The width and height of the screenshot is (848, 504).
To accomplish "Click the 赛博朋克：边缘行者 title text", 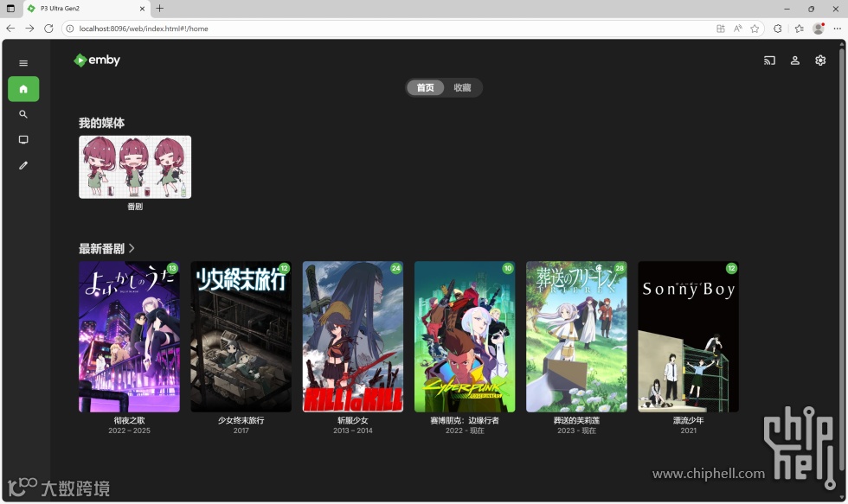I will (x=465, y=420).
